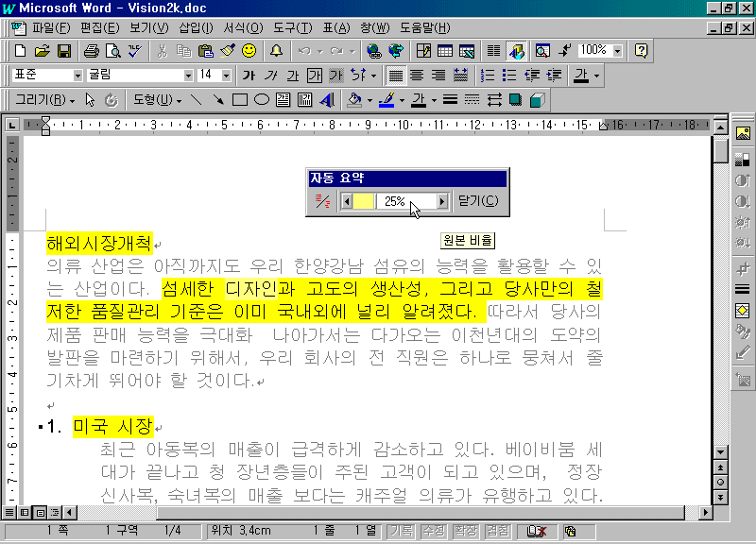Image resolution: width=756 pixels, height=544 pixels.
Task: Select the Rectangle drawing tool
Action: (x=240, y=99)
